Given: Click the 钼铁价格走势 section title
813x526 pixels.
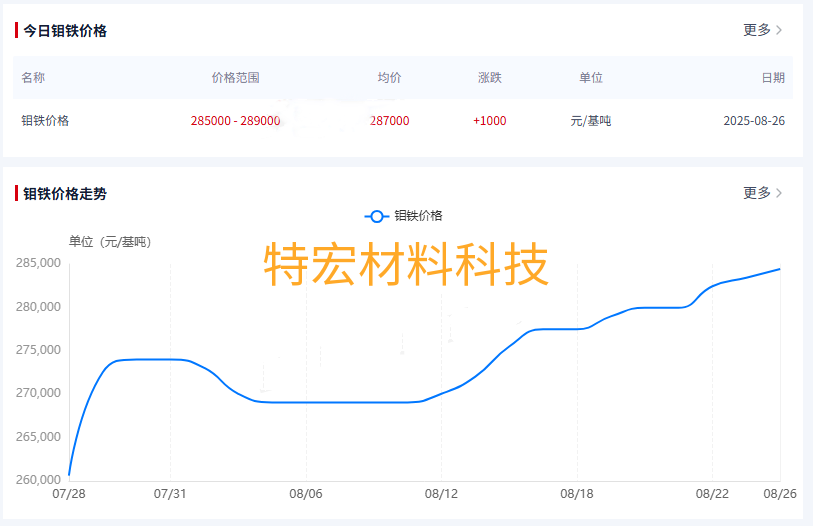Looking at the screenshot, I should tap(65, 193).
